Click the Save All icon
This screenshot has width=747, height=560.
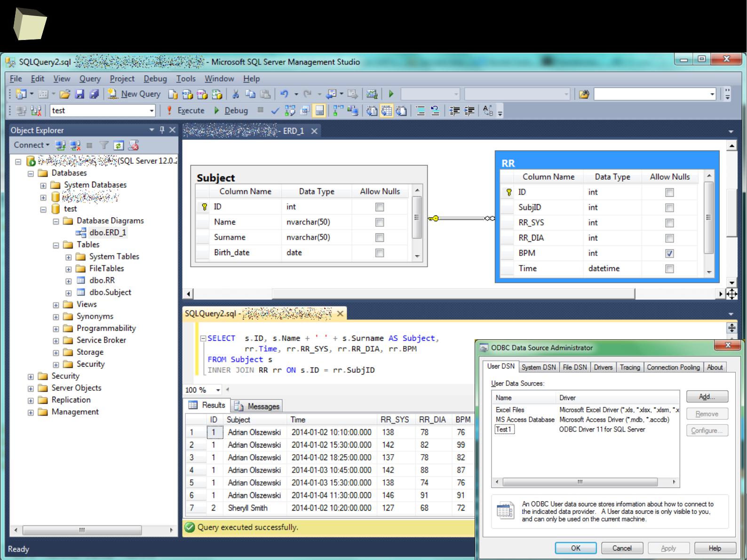point(94,94)
